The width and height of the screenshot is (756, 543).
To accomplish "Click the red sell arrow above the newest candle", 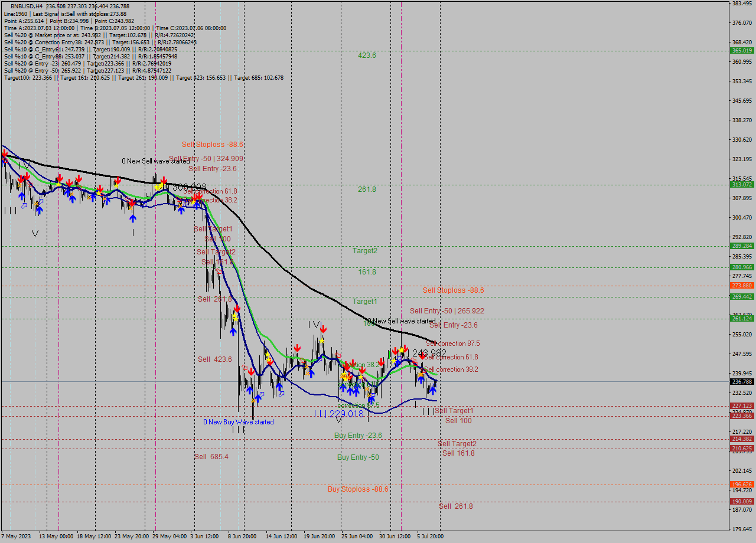I will coord(423,356).
